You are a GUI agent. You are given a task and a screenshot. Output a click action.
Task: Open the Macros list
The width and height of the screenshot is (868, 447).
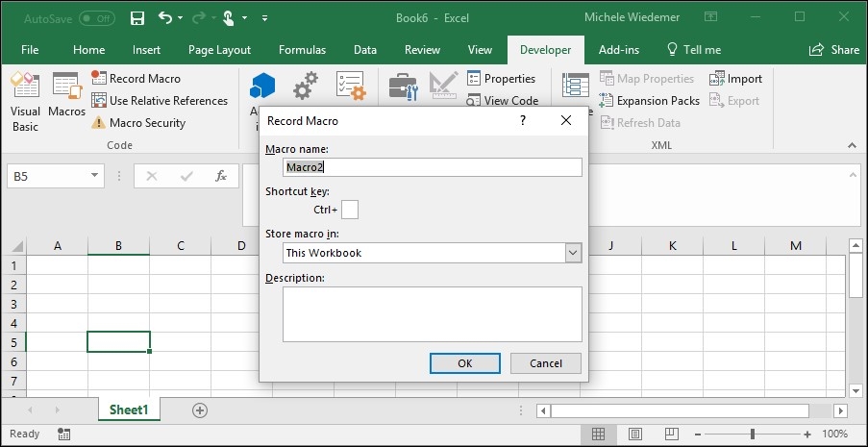pyautogui.click(x=66, y=94)
